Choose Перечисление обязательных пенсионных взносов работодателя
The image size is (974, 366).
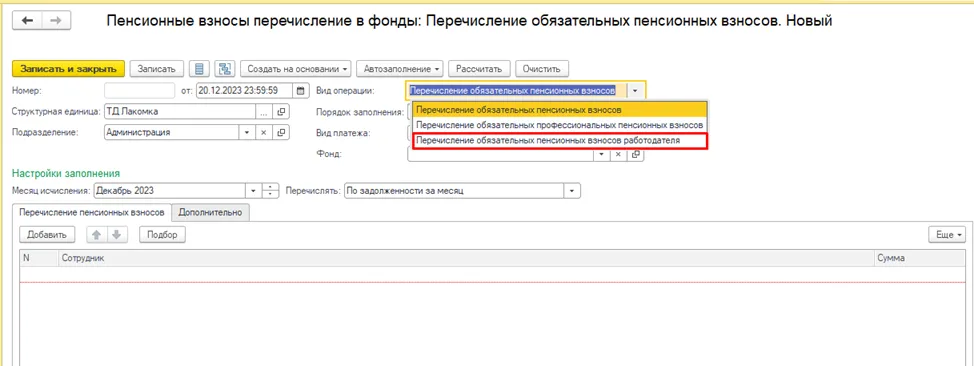click(x=559, y=140)
